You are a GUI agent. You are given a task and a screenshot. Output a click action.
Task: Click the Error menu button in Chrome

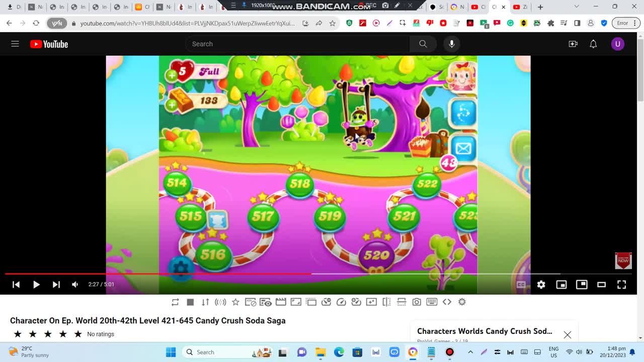pyautogui.click(x=626, y=23)
